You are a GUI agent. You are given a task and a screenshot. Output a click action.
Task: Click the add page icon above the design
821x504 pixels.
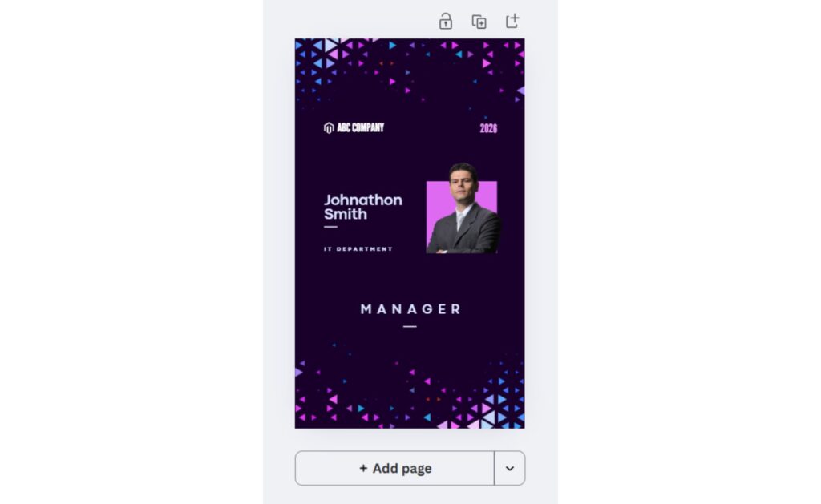pos(512,21)
